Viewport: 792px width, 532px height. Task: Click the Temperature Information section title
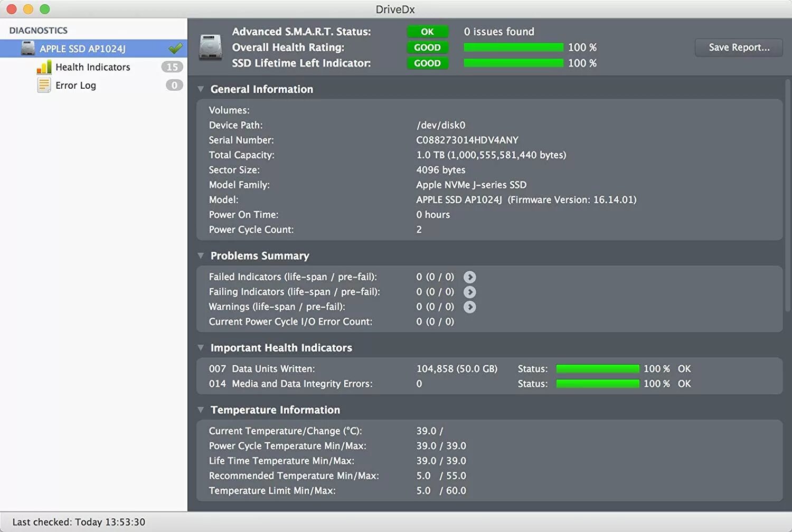click(275, 410)
